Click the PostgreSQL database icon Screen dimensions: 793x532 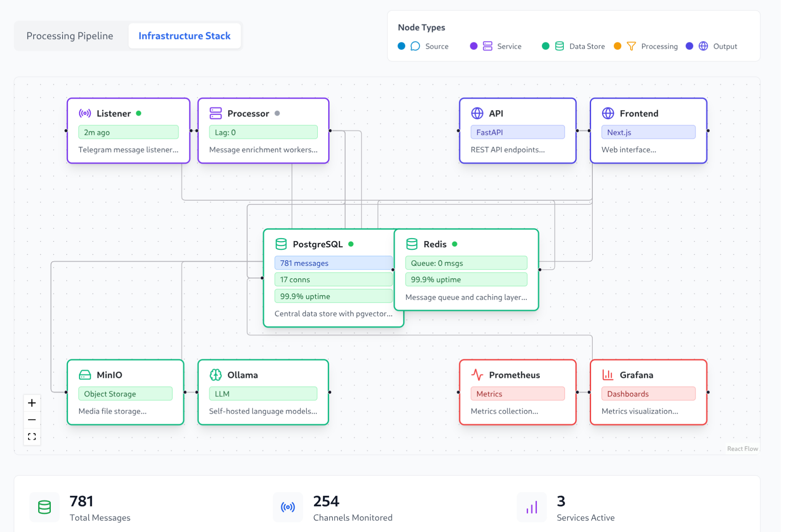point(281,244)
